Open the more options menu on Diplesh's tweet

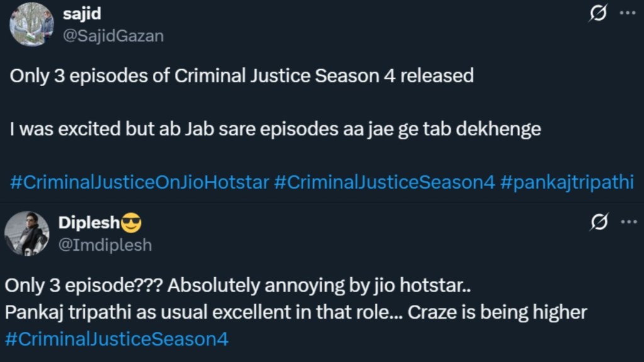628,222
